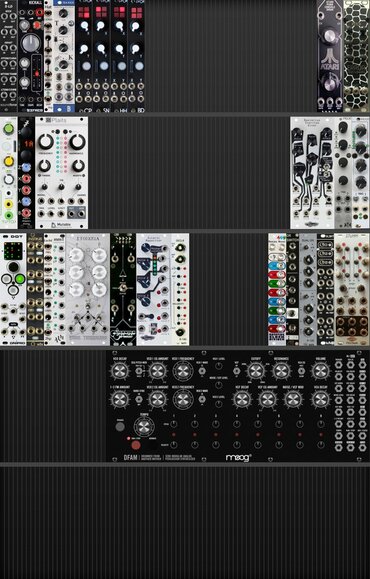Click the DFAM VCO 2 Frequency knob

coord(183,399)
